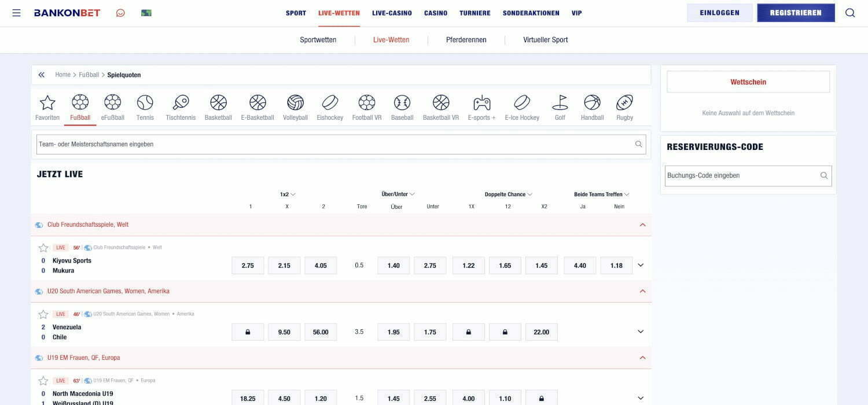Open CASINO in main navigation
This screenshot has height=405, width=868.
coord(436,13)
